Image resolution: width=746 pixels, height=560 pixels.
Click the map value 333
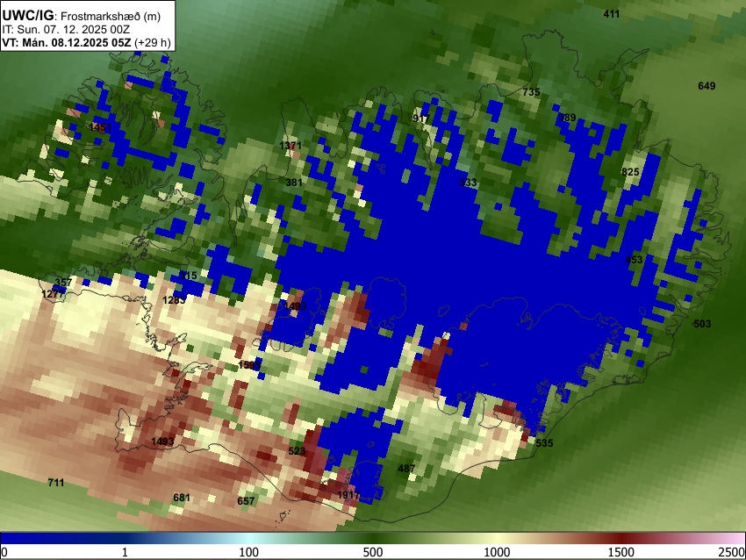click(x=468, y=183)
